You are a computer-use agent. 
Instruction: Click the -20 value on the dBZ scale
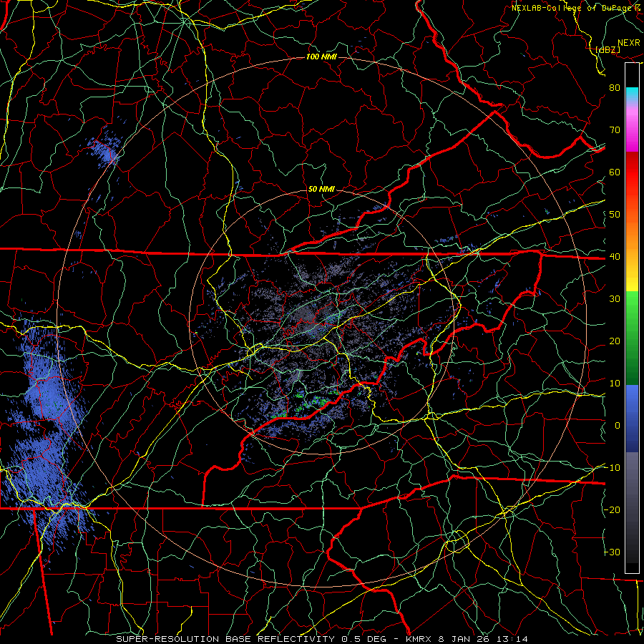(612, 510)
